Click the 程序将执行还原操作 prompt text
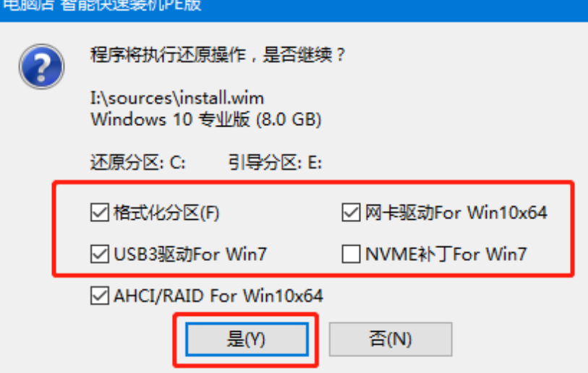588x373 pixels. point(168,55)
